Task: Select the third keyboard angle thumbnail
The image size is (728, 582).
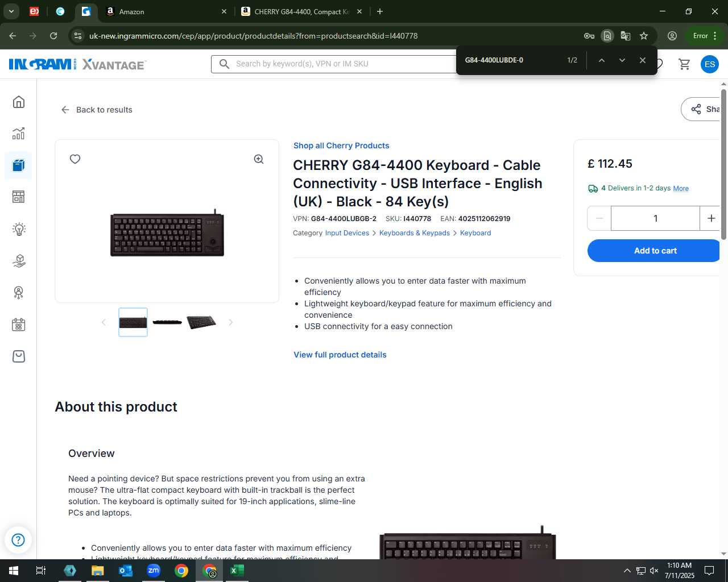Action: pyautogui.click(x=201, y=322)
